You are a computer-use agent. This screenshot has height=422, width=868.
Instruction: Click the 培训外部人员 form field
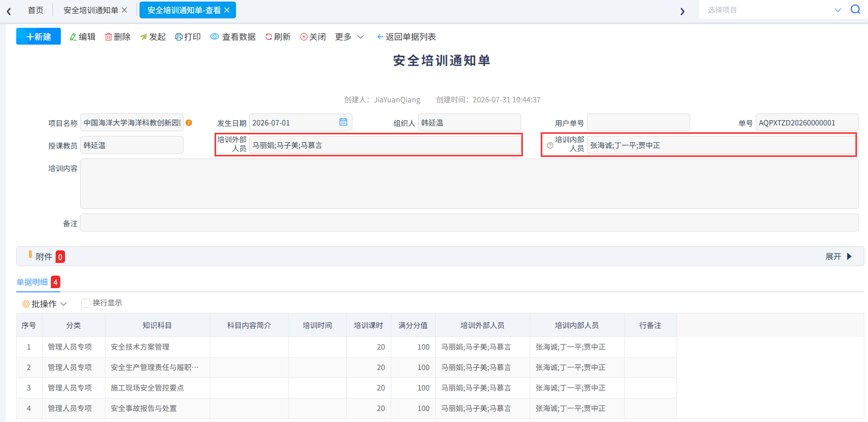385,145
